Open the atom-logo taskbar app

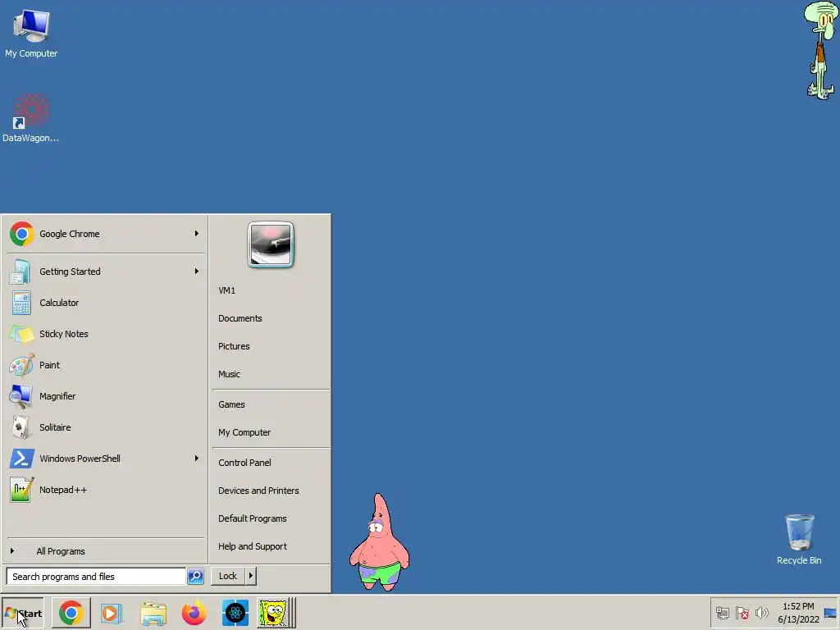[235, 613]
